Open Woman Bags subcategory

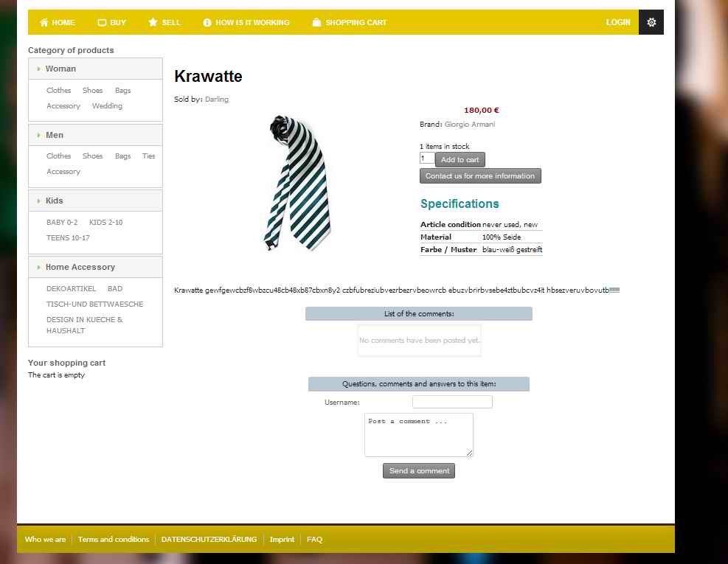click(123, 91)
